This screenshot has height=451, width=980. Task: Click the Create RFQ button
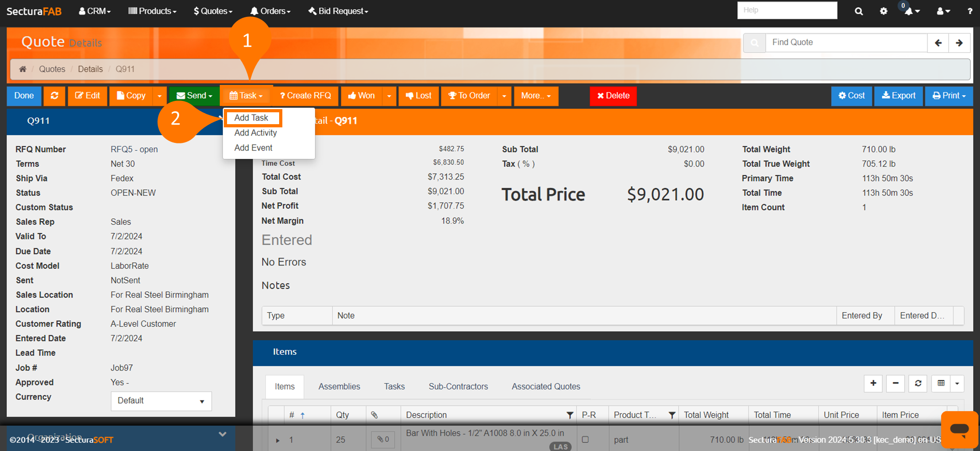tap(305, 96)
